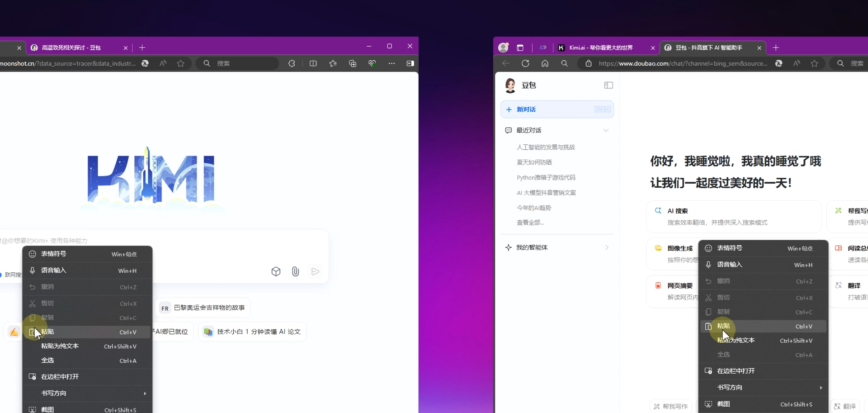This screenshot has width=868, height=413.
Task: Start read aloud in the Doubao address bar
Action: pos(797,63)
